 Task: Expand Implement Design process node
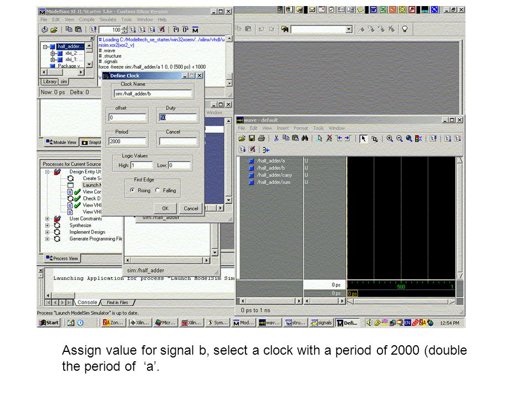(47, 232)
